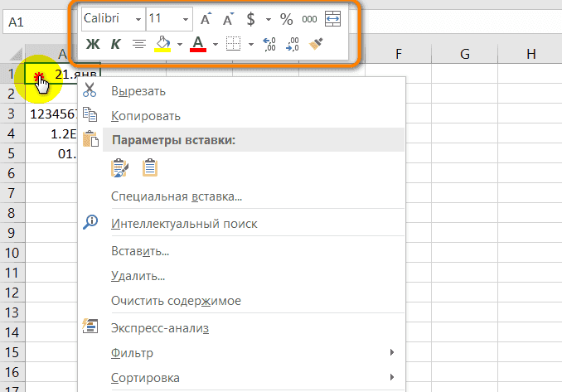Choose Копировать from the context menu
Image resolution: width=562 pixels, height=392 pixels.
[145, 116]
